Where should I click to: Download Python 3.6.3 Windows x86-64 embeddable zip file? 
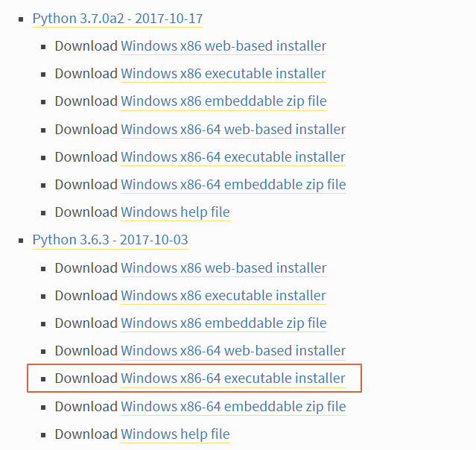point(233,407)
